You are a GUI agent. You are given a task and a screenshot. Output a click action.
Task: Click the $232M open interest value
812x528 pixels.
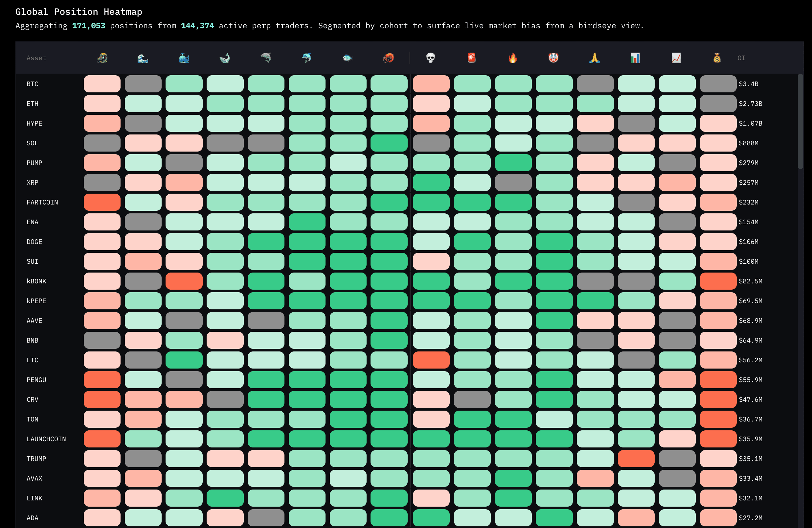(x=749, y=202)
